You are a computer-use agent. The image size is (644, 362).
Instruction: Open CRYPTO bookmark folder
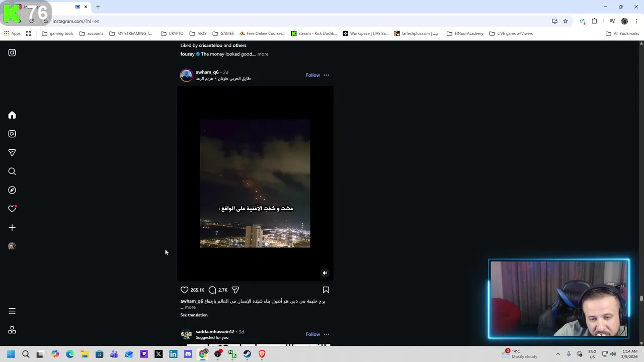[x=172, y=34]
